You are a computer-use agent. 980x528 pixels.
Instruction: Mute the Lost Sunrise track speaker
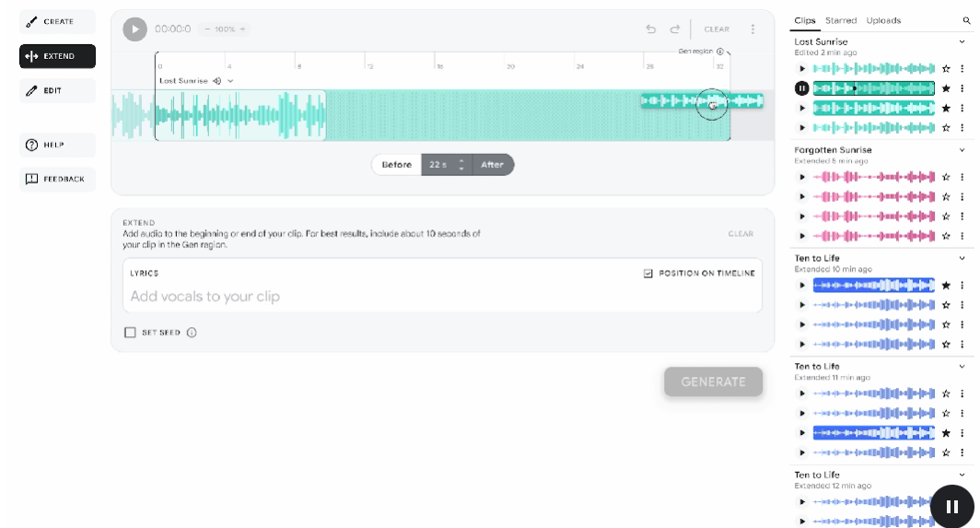[216, 81]
